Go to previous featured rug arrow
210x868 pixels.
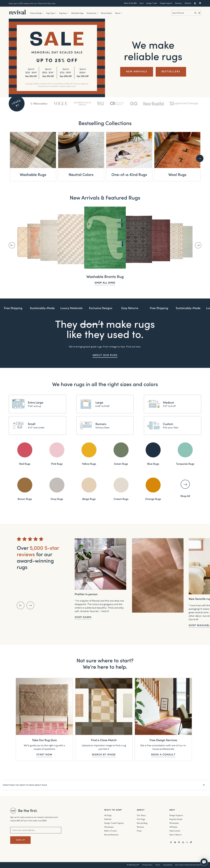pyautogui.click(x=12, y=245)
